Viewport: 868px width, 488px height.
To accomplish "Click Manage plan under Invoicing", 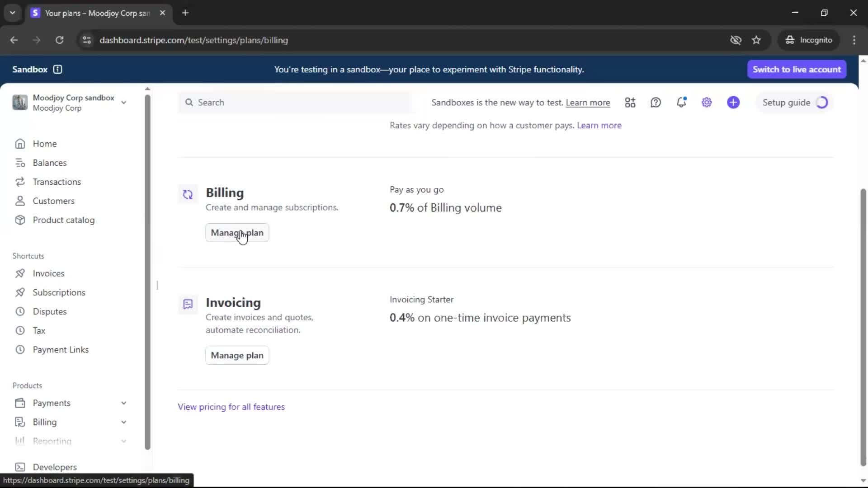I will (x=237, y=356).
